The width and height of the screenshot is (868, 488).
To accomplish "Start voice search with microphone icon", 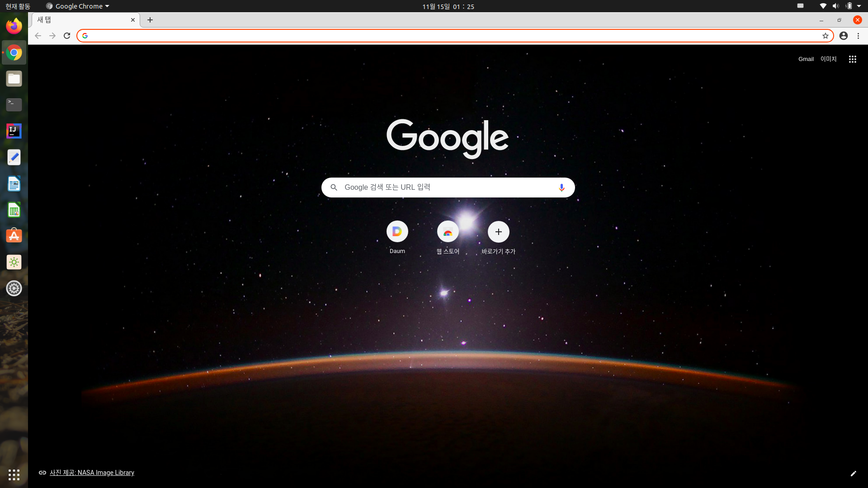I will (x=561, y=188).
